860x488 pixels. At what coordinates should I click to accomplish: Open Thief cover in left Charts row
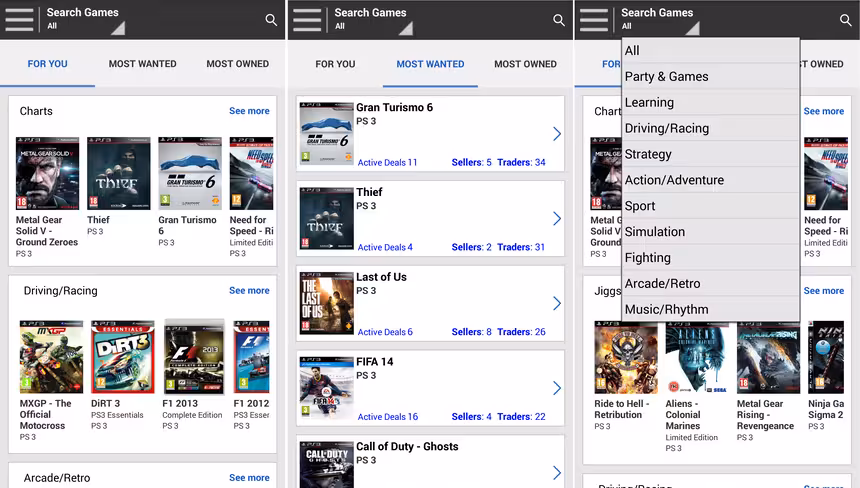point(118,173)
